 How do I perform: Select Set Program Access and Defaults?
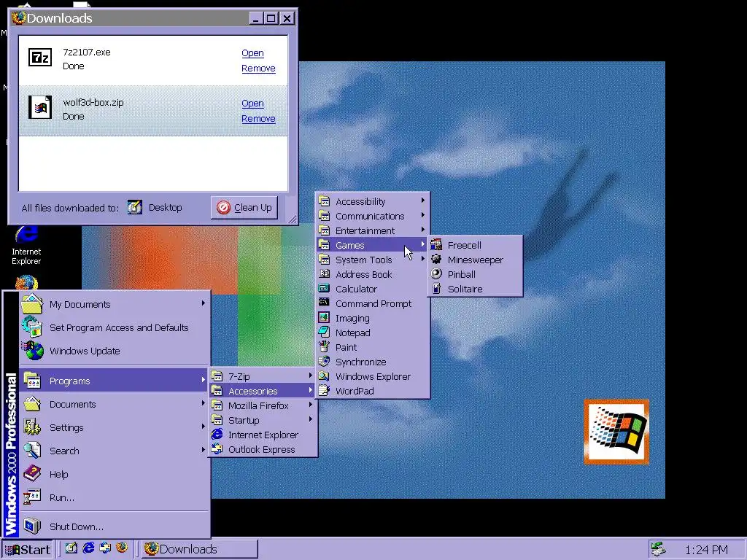pos(115,327)
